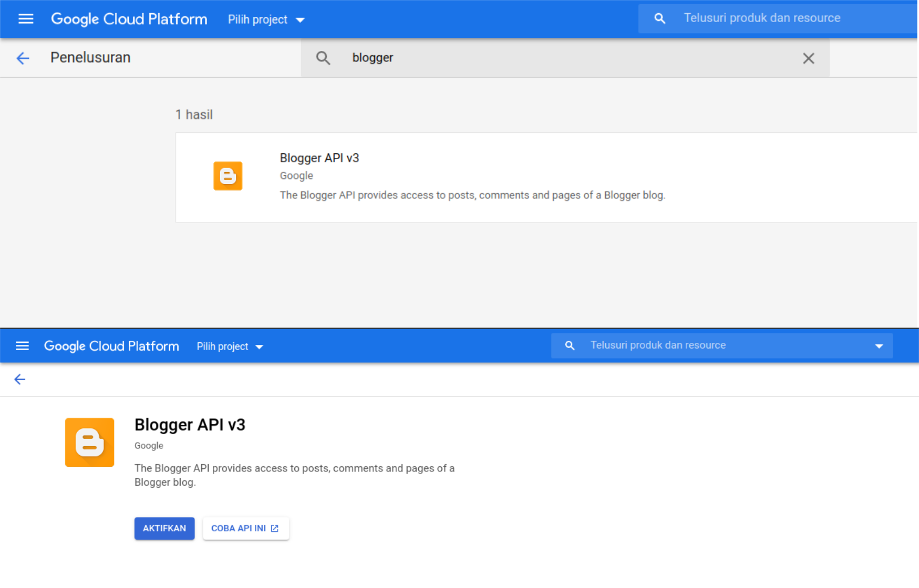
Task: Clear the blogger search text
Action: coord(809,58)
